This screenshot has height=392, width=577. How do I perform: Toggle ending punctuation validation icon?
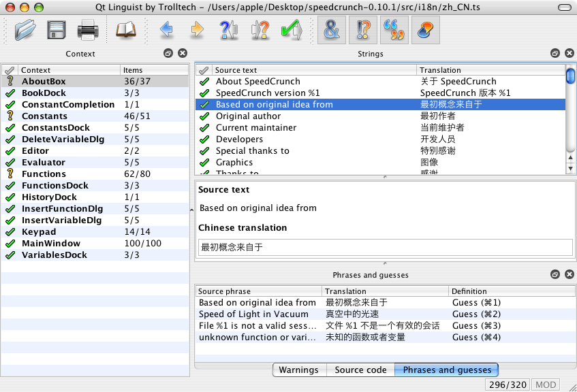(x=363, y=30)
